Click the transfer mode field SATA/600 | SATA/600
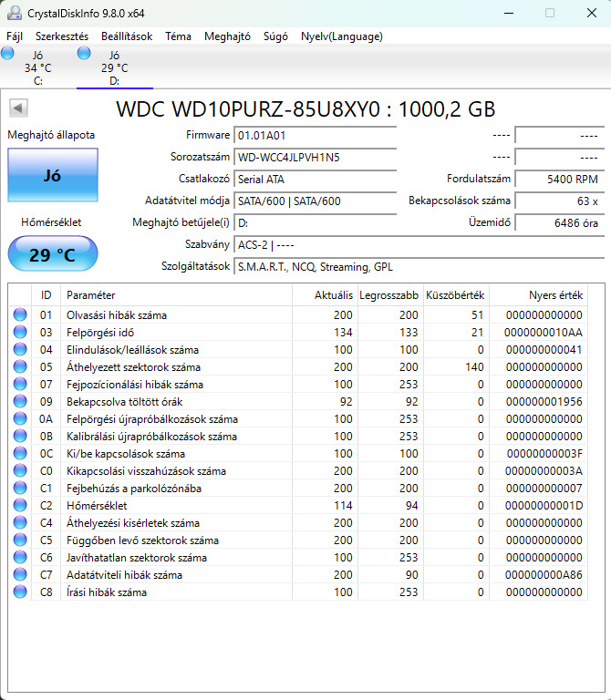 [x=316, y=201]
